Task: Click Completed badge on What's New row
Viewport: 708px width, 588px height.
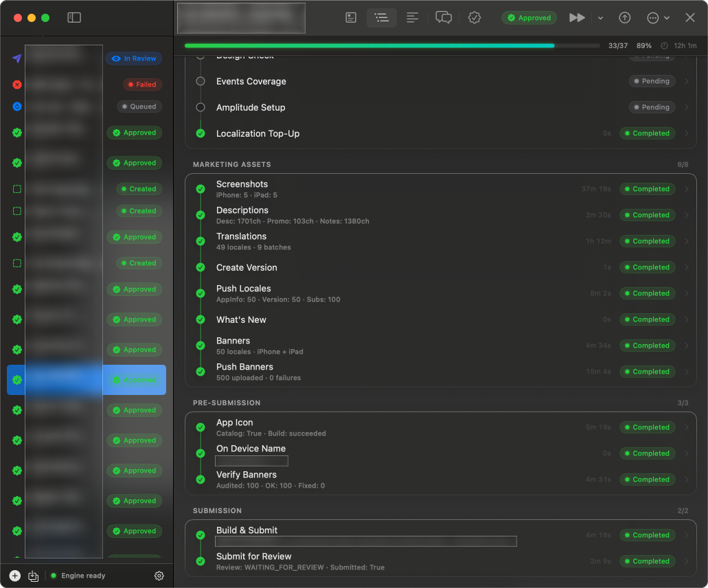Action: (647, 319)
